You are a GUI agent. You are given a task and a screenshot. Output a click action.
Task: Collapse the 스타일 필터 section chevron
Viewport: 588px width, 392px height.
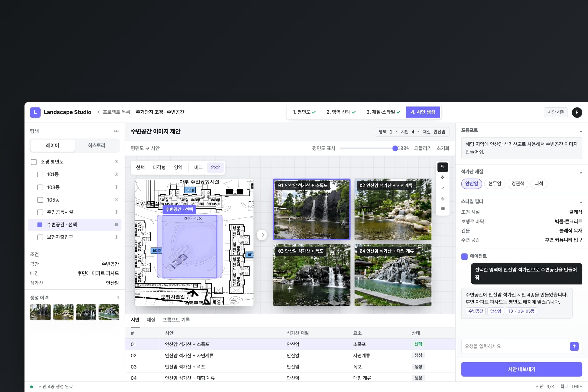[581, 203]
